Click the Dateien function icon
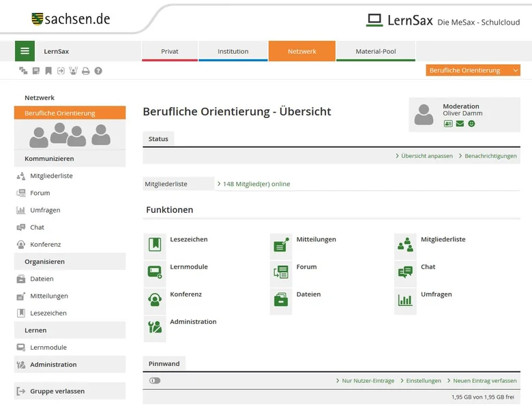This screenshot has height=411, width=532. pyautogui.click(x=281, y=299)
